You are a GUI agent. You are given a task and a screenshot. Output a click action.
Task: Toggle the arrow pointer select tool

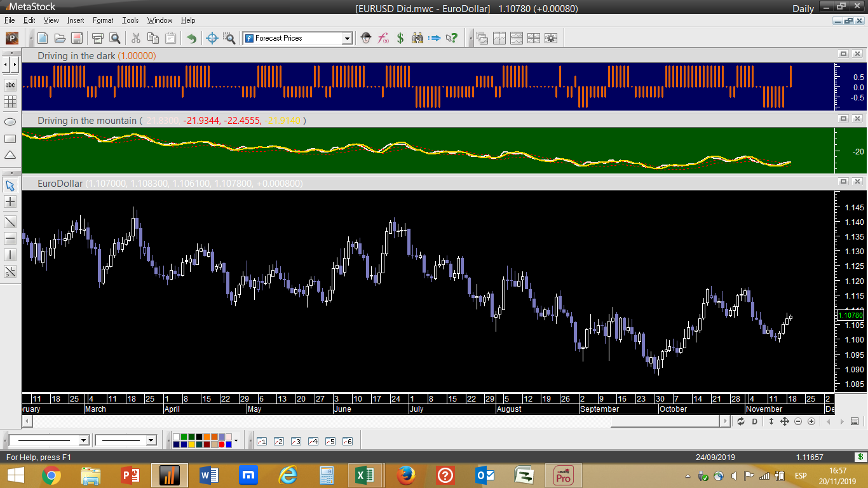(x=10, y=186)
